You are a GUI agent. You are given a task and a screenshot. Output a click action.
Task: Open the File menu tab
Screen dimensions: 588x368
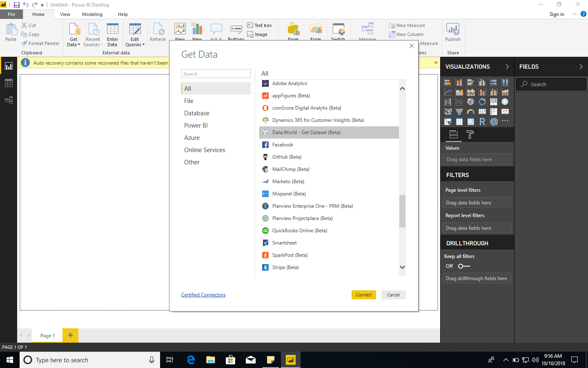[x=11, y=14]
